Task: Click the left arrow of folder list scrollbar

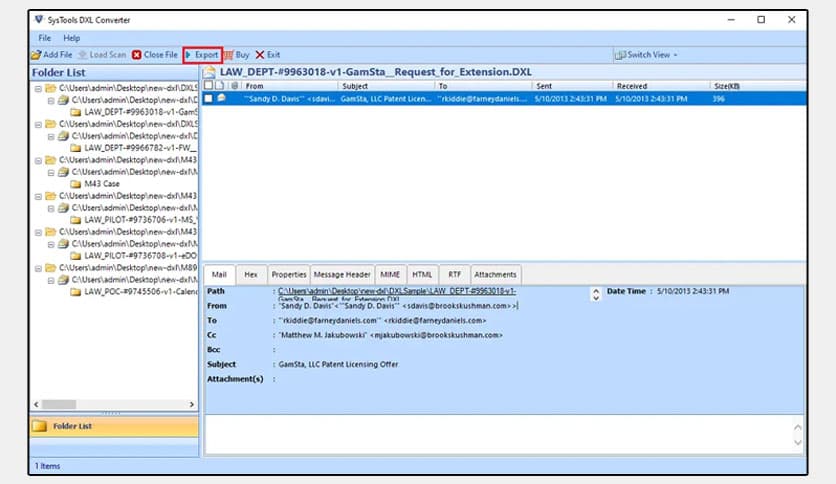Action: [x=36, y=404]
